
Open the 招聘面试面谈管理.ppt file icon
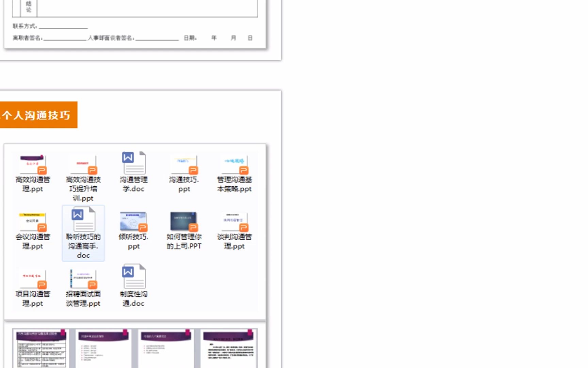(x=83, y=279)
